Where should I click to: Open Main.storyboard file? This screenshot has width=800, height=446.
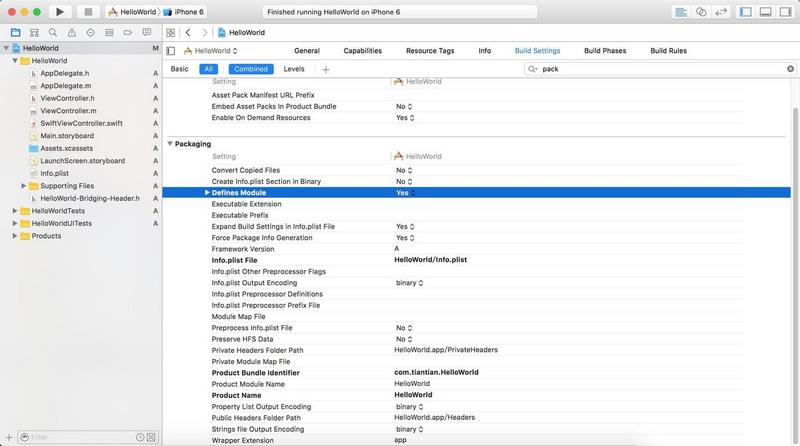[x=67, y=136]
